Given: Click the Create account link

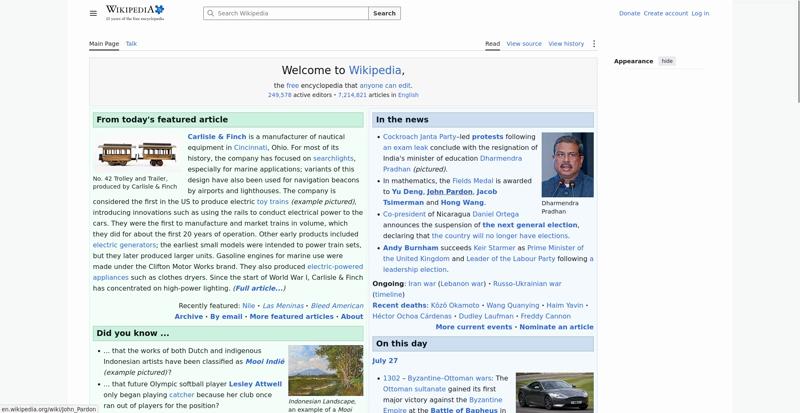Looking at the screenshot, I should click(665, 13).
